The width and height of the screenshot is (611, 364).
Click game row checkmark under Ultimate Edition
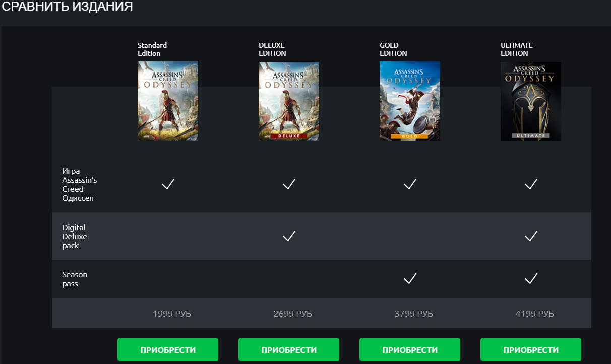click(531, 184)
